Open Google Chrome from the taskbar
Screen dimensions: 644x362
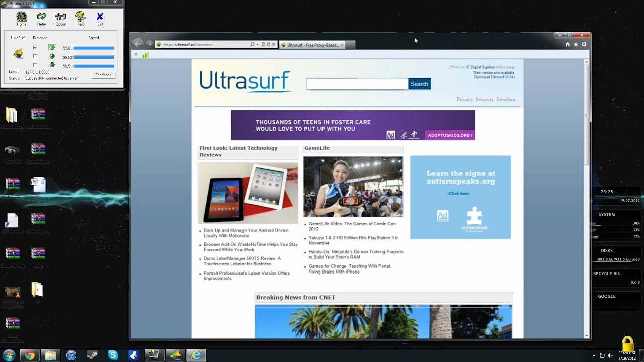tap(30, 355)
